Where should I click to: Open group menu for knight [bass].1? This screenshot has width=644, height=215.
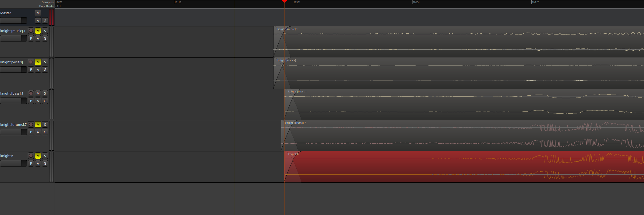[x=45, y=101]
